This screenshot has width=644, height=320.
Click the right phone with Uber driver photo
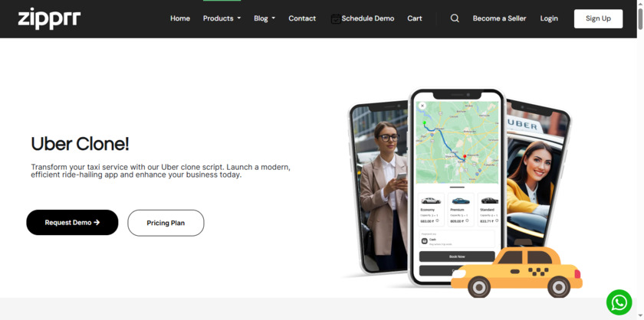point(537,176)
